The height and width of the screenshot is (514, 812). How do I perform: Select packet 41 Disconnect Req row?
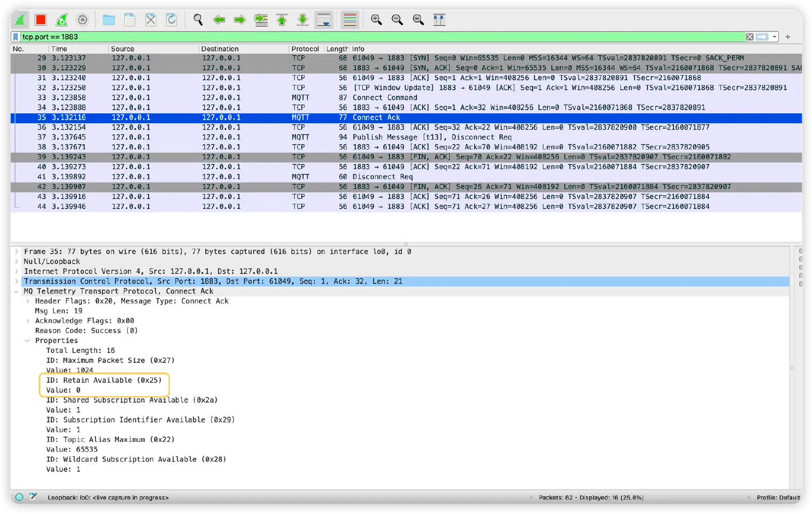click(x=406, y=177)
